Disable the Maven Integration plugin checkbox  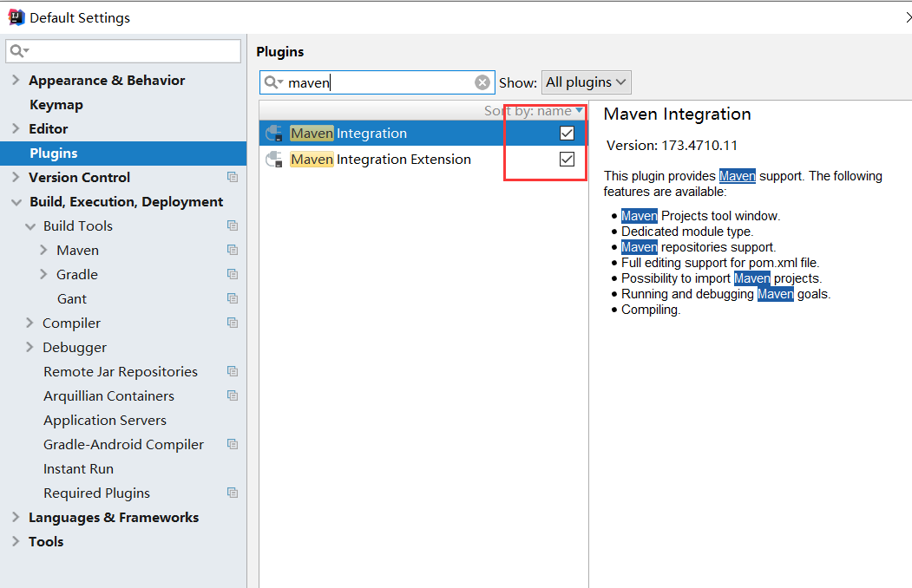[567, 133]
